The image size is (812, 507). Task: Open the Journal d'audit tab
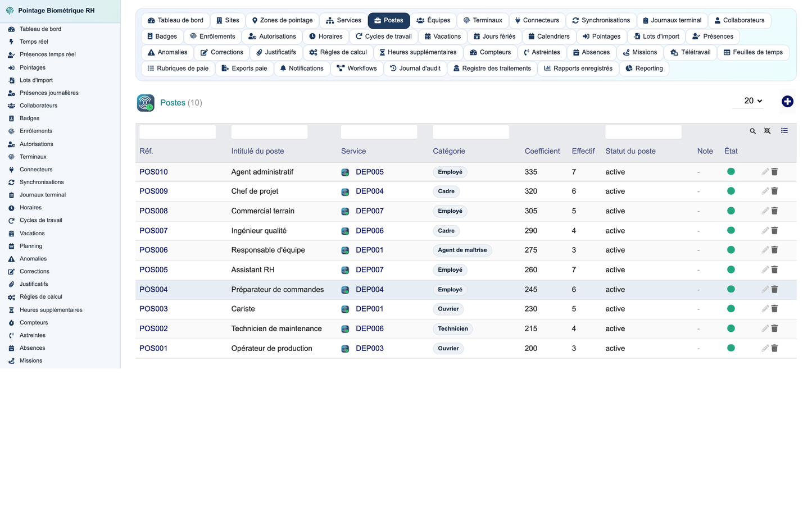[x=415, y=68]
